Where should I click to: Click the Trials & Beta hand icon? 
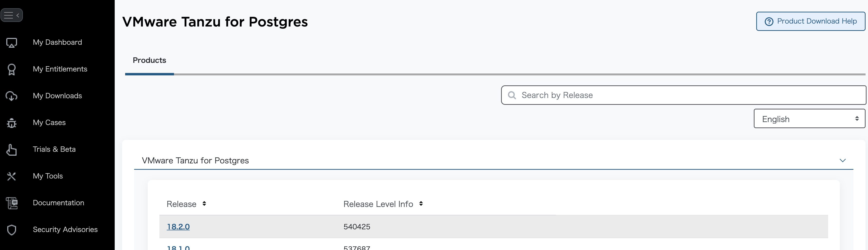(x=11, y=150)
